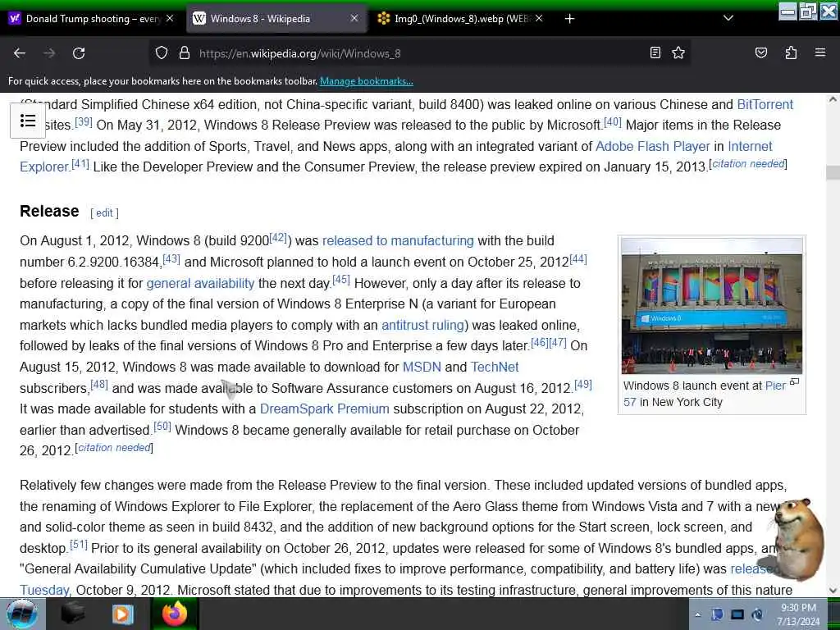
Task: Save page to Pocket
Action: pos(760,52)
